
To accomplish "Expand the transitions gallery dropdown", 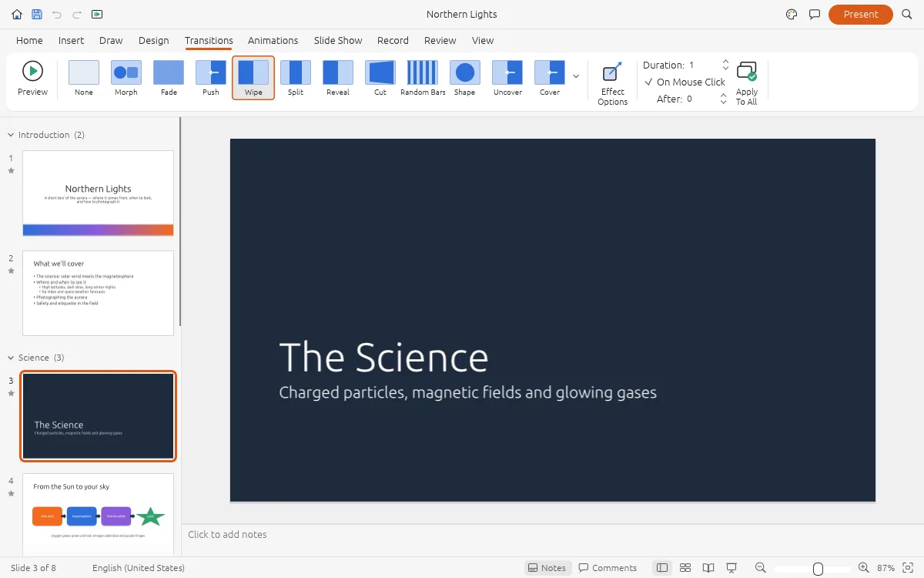I will [x=576, y=76].
